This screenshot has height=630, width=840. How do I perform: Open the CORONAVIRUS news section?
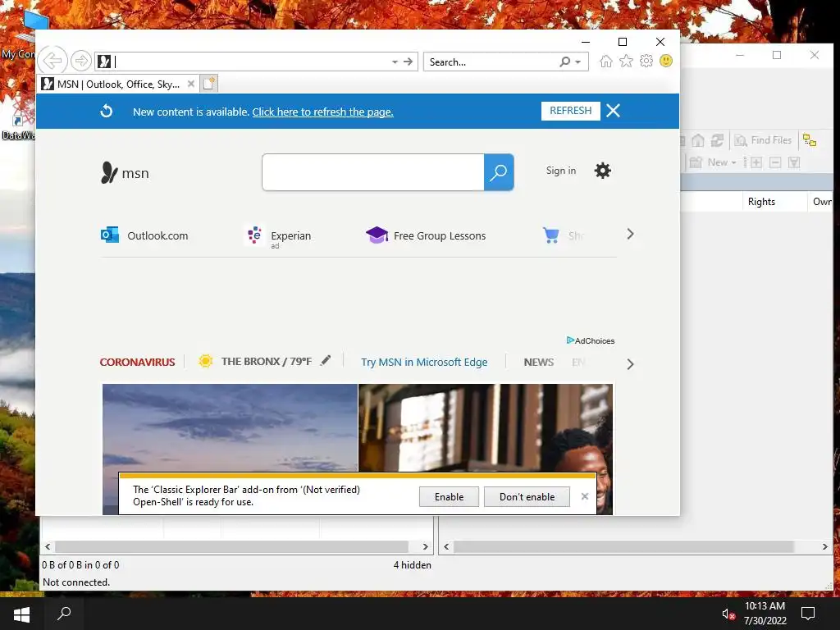pos(137,362)
